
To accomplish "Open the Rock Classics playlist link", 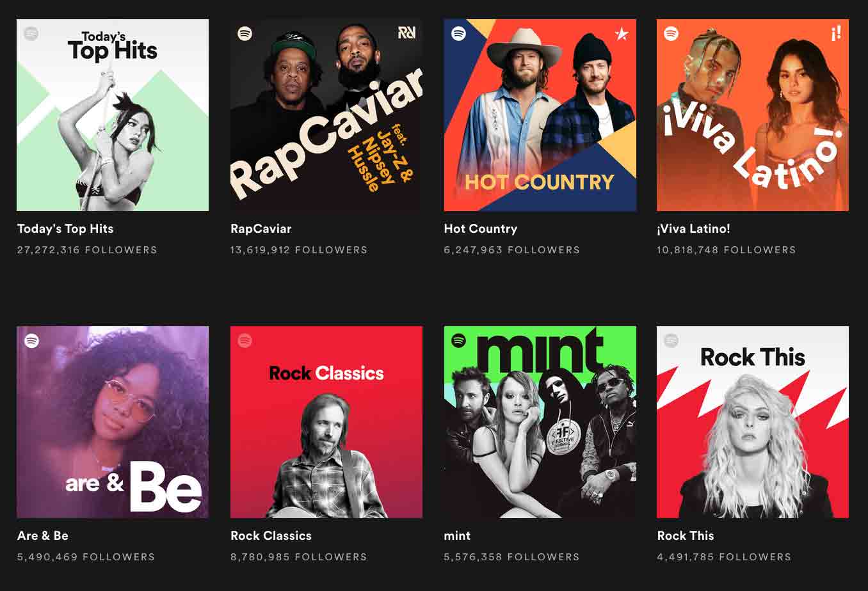I will 271,535.
